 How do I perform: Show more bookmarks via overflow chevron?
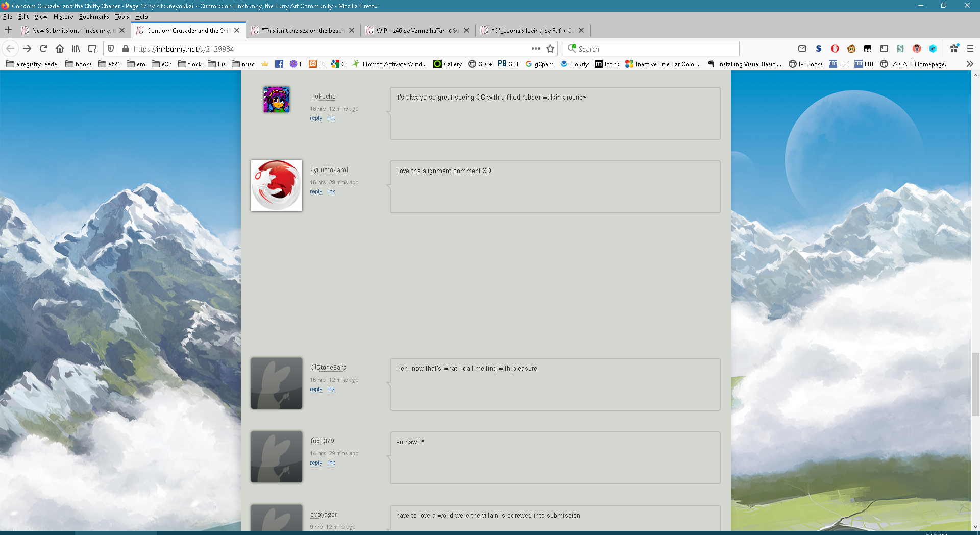(x=970, y=64)
